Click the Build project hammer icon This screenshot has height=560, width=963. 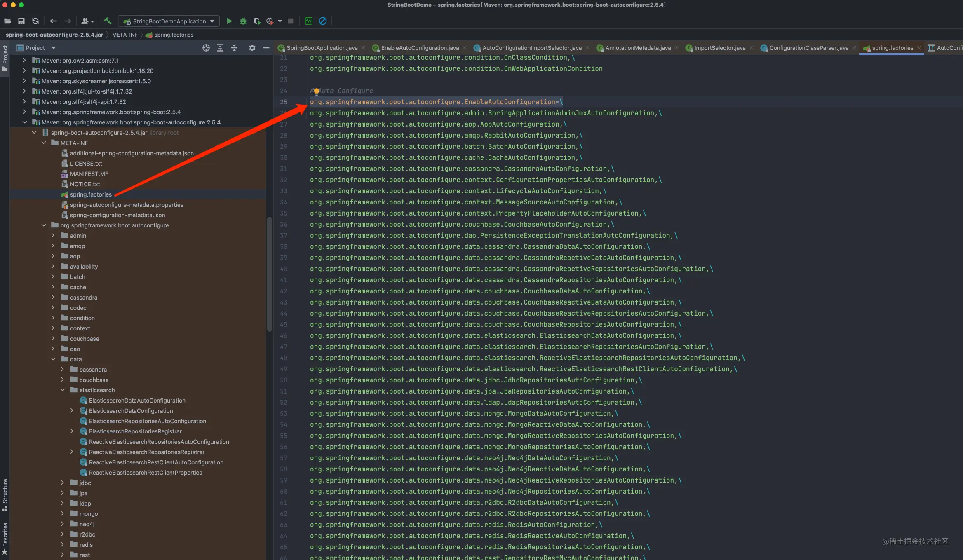108,21
